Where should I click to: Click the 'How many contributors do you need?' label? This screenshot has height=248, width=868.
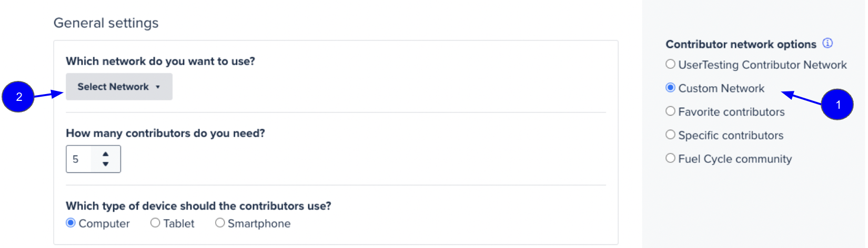point(165,133)
